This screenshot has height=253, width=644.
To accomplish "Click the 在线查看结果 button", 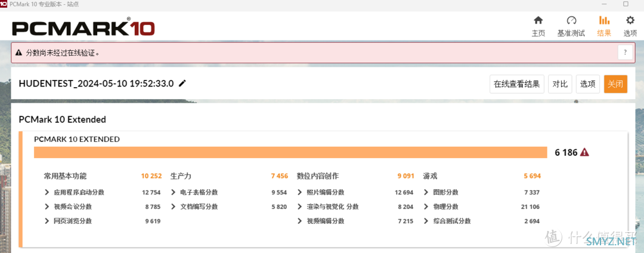I will 516,84.
